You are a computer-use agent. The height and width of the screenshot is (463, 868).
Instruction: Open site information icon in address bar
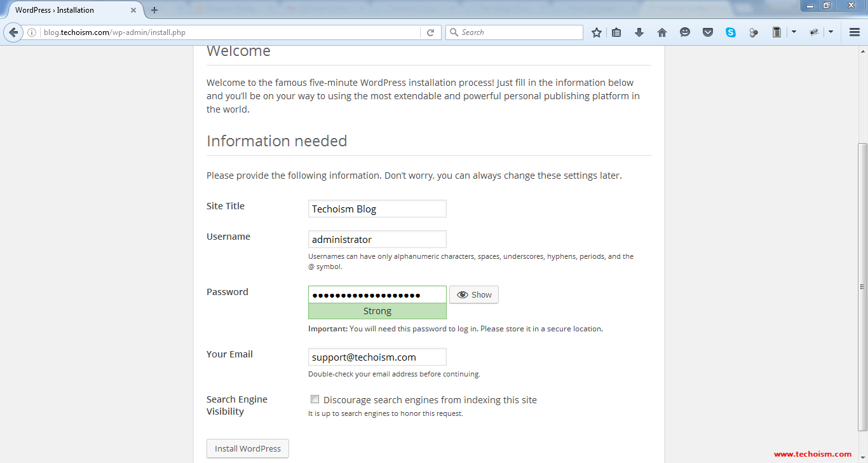point(32,32)
